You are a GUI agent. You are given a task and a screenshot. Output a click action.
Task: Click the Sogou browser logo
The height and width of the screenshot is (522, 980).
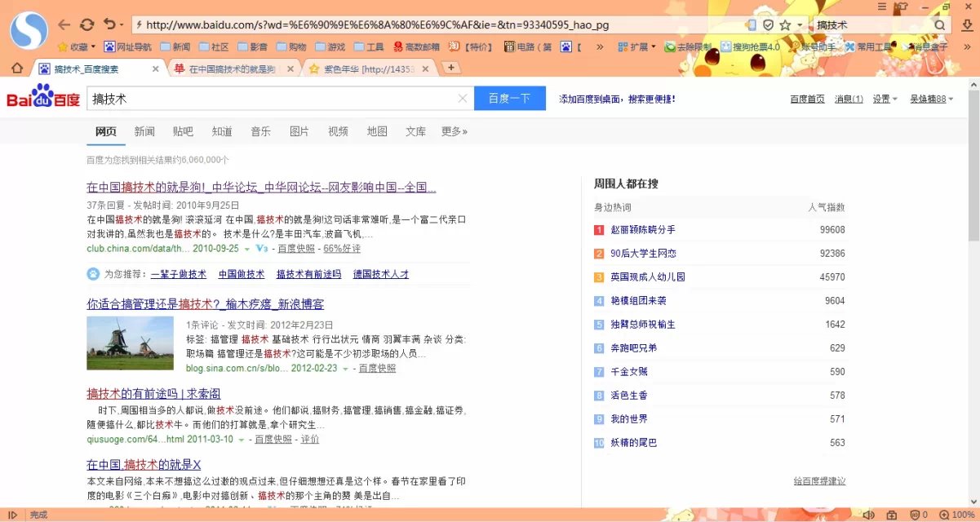(x=29, y=31)
